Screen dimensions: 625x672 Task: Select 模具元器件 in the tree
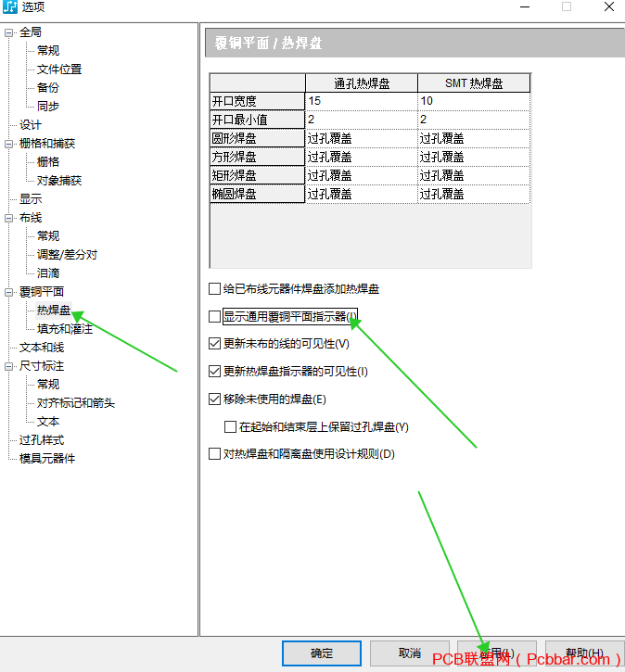click(x=47, y=459)
